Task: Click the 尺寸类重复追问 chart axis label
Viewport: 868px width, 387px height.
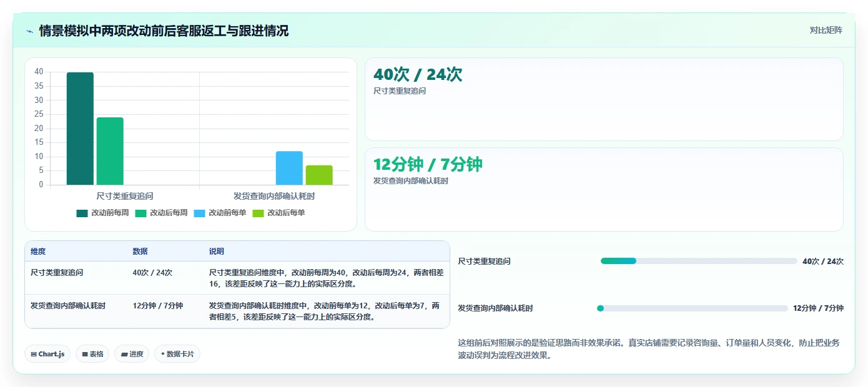Action: (125, 196)
